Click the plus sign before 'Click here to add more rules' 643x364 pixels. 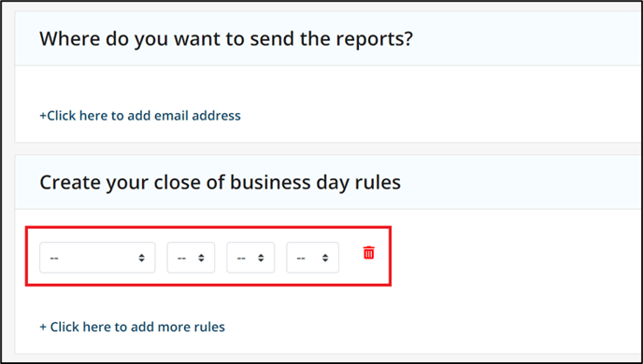(43, 328)
